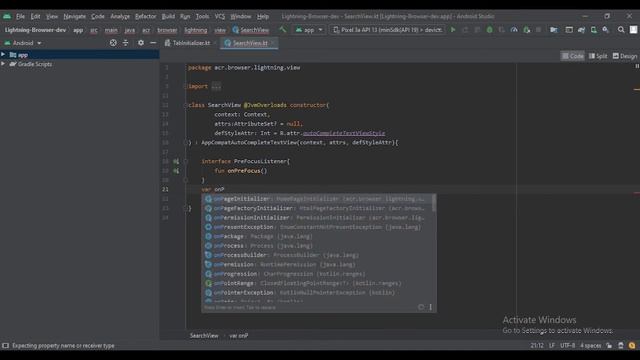Open Project panel settings gear

[141, 43]
